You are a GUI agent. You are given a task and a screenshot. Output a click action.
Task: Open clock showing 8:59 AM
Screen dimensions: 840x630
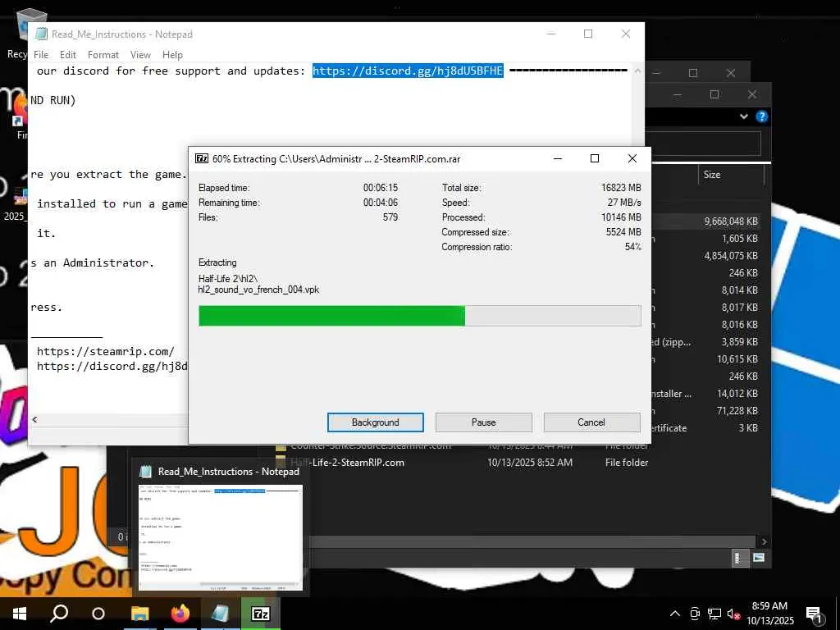click(770, 614)
